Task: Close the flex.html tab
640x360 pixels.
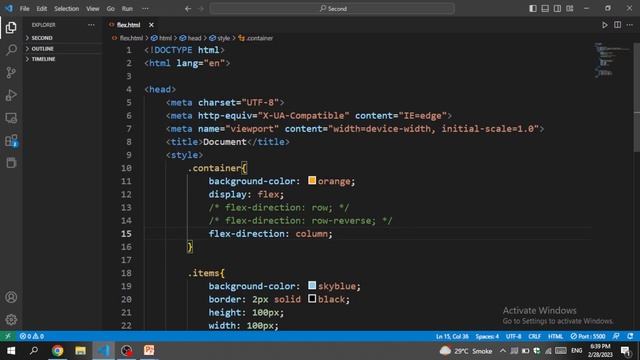Action: click(x=151, y=25)
